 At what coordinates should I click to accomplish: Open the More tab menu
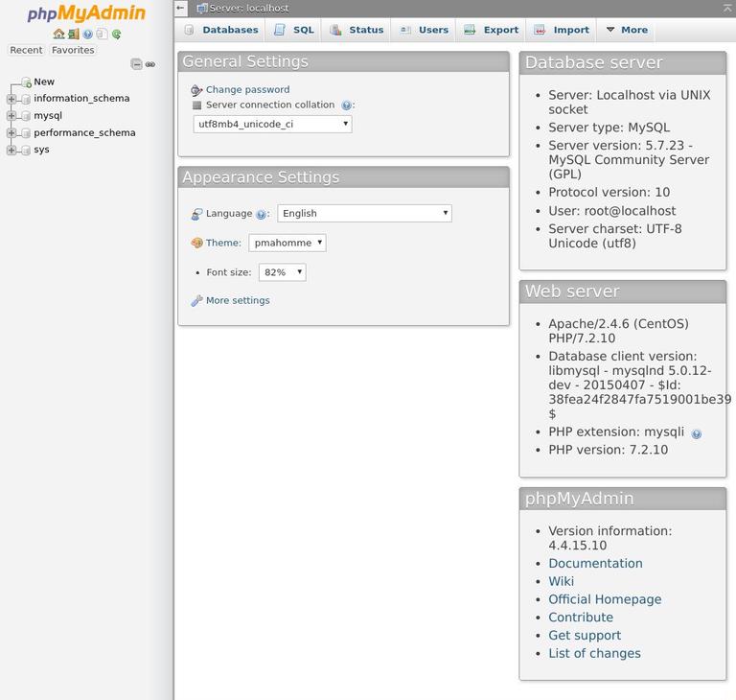(626, 30)
